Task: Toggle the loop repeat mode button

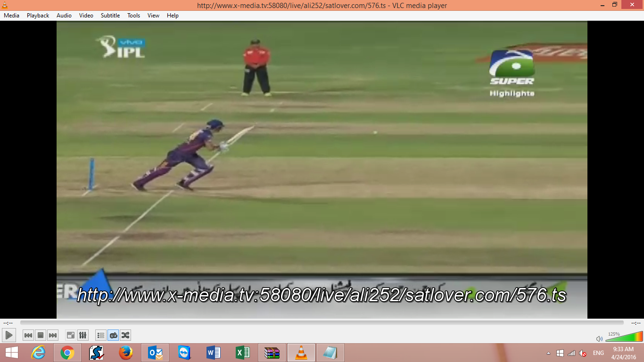Action: (113, 335)
